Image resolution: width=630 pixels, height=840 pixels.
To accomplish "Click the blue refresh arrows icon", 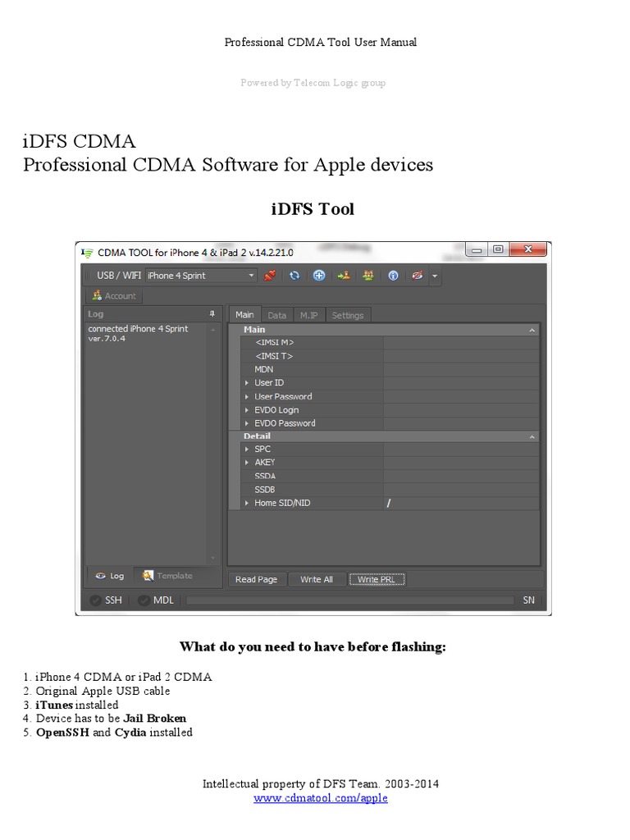I will [294, 276].
